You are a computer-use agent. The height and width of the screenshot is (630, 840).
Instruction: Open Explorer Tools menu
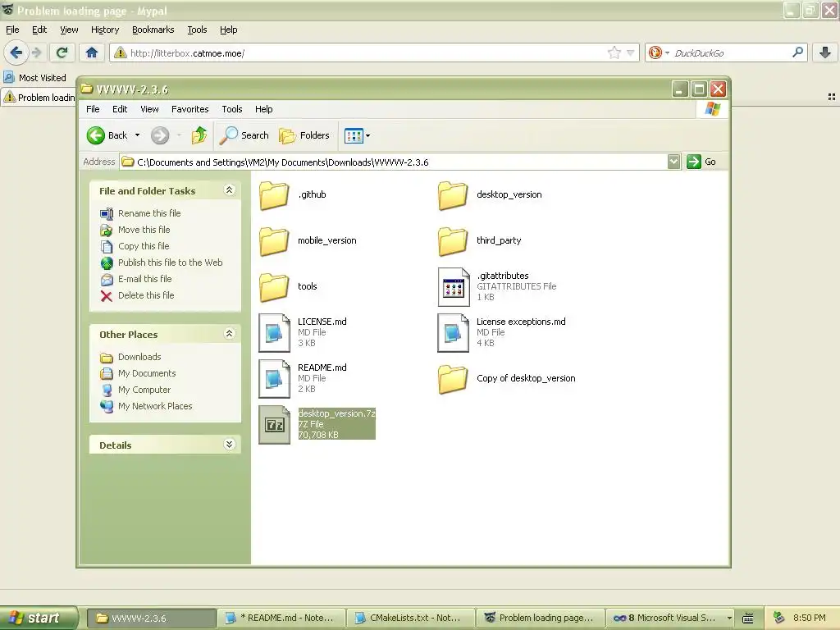click(x=232, y=109)
